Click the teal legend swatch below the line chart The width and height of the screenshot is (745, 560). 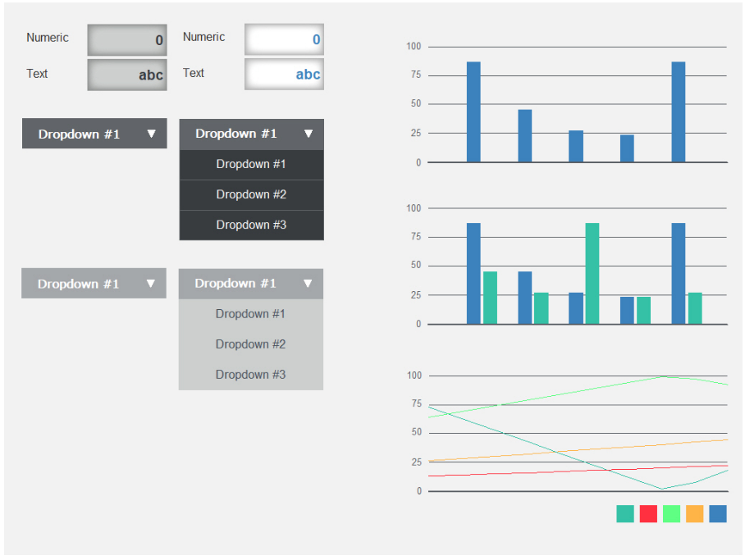(624, 513)
